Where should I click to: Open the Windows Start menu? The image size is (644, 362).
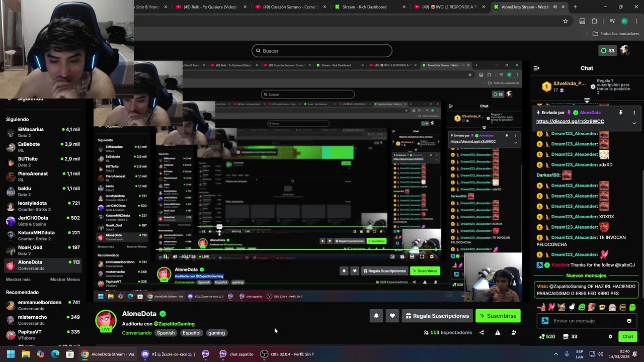[x=11, y=354]
